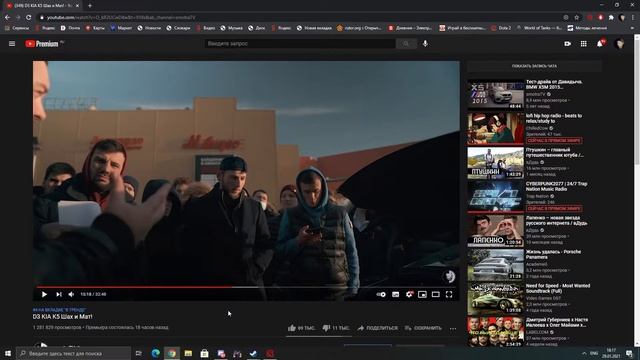640x360 pixels.
Task: Click the Windows taskbar search box
Action: pyautogui.click(x=74, y=353)
